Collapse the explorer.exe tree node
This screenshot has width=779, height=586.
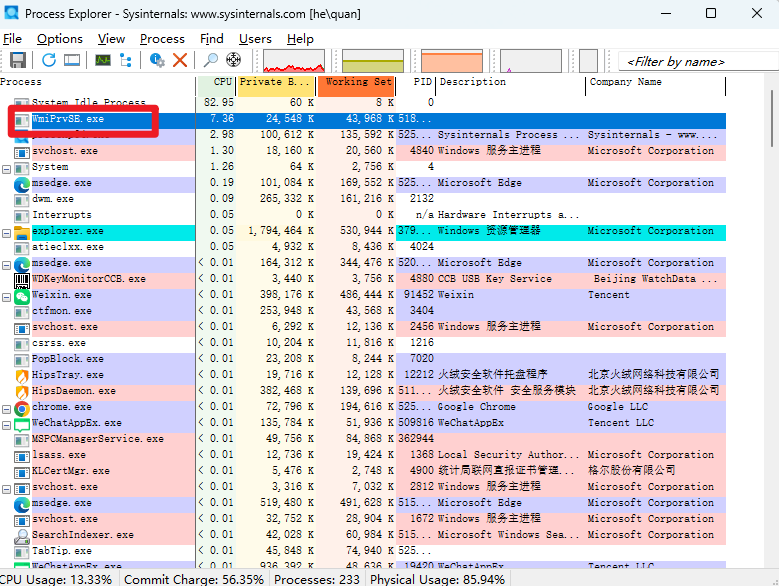pos(6,233)
